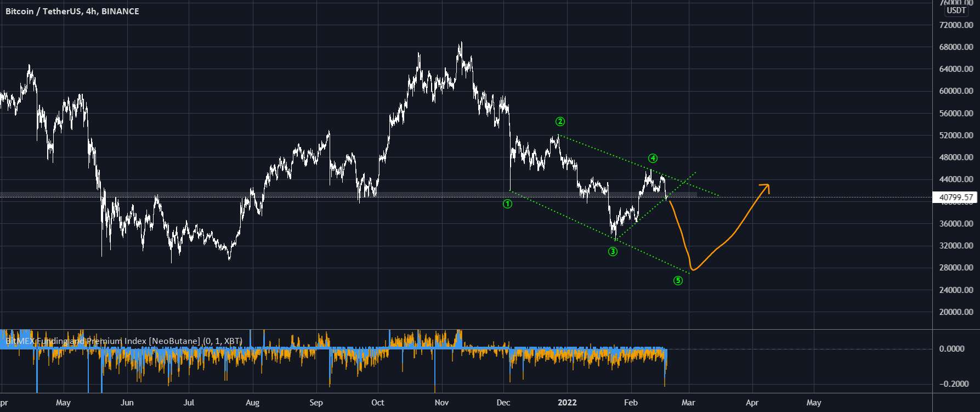The width and height of the screenshot is (980, 412).
Task: Click the 28000.00 price axis label
Action: 956,268
